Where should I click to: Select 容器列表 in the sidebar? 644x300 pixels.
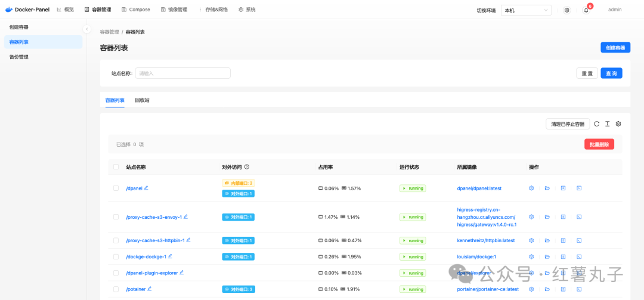tap(43, 42)
